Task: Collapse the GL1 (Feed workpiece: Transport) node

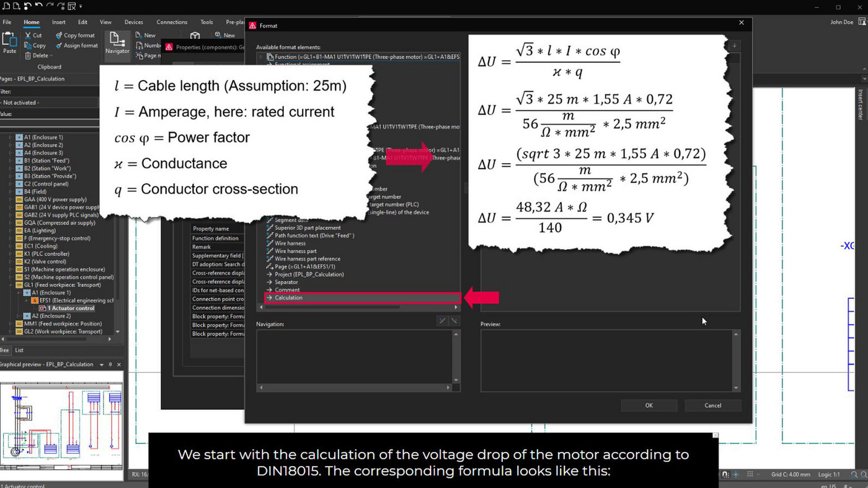Action: 11,285
